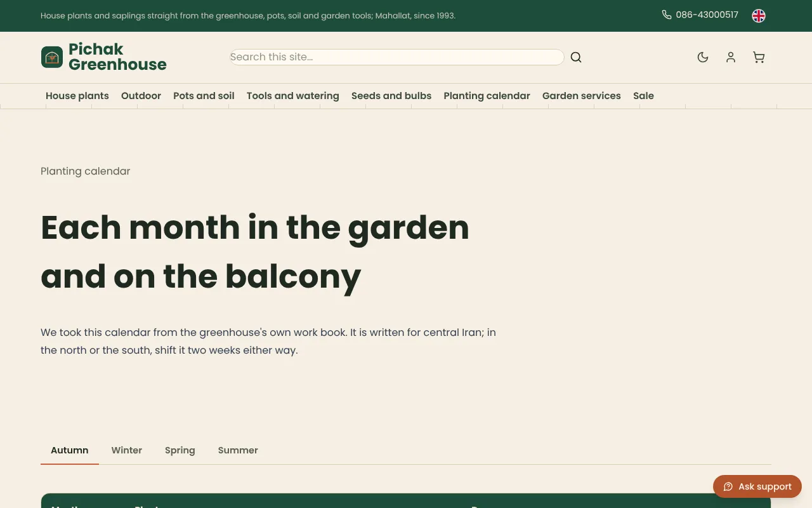Click the Pichak Greenhouse site title
The height and width of the screenshot is (508, 812).
[x=117, y=57]
